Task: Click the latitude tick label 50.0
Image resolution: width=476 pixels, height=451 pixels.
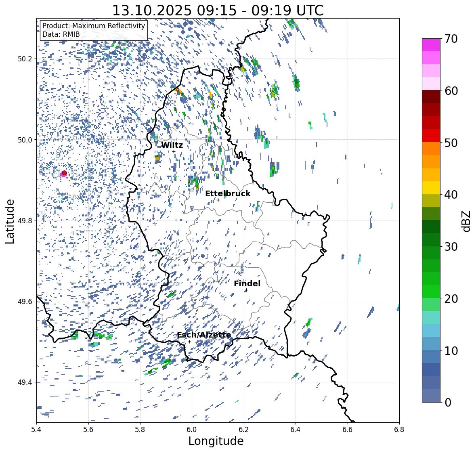Action: click(25, 140)
